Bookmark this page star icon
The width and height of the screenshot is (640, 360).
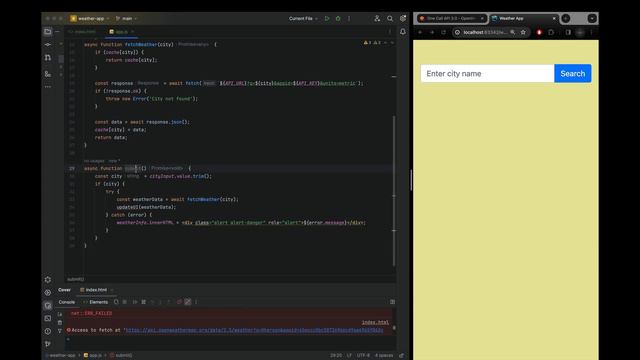523,32
